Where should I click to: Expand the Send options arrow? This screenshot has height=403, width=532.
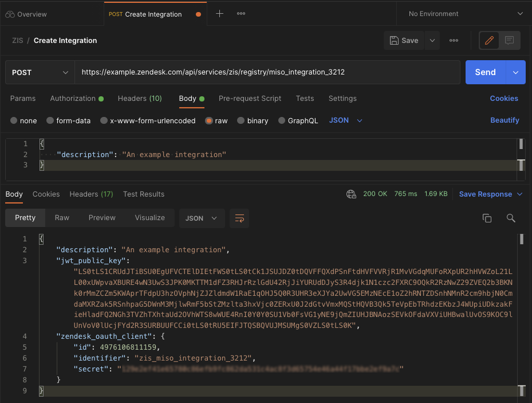[515, 72]
